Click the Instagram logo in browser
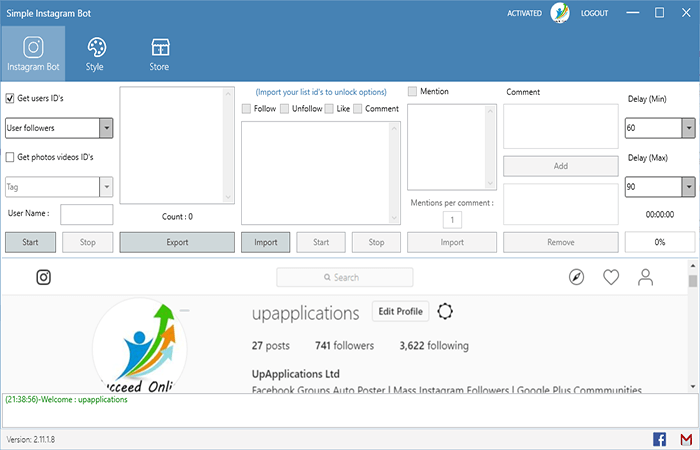700x450 pixels. click(43, 277)
